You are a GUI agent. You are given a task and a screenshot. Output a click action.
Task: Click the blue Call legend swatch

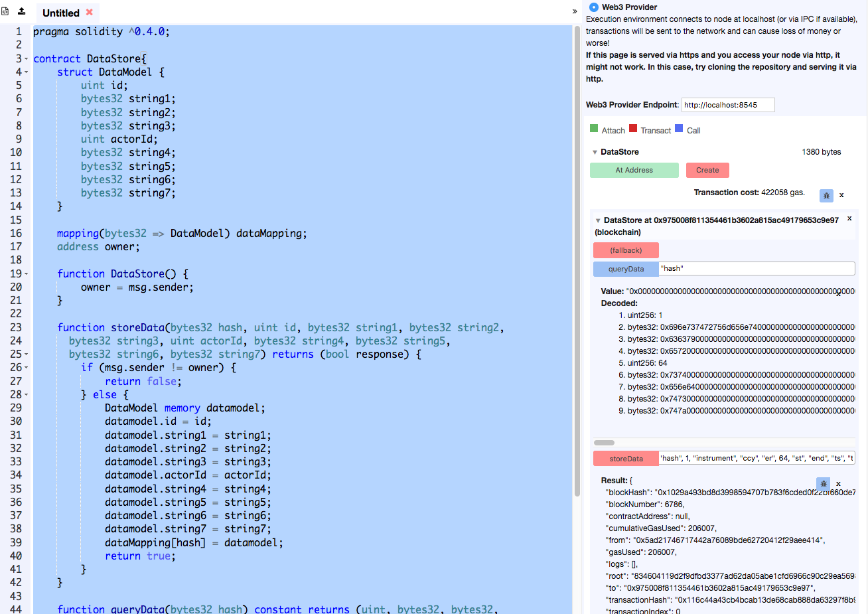679,128
